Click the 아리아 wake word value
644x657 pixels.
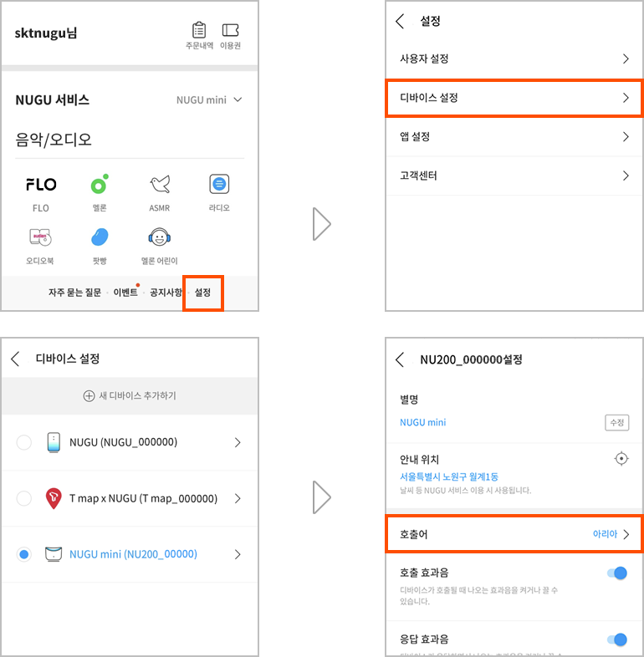point(605,534)
